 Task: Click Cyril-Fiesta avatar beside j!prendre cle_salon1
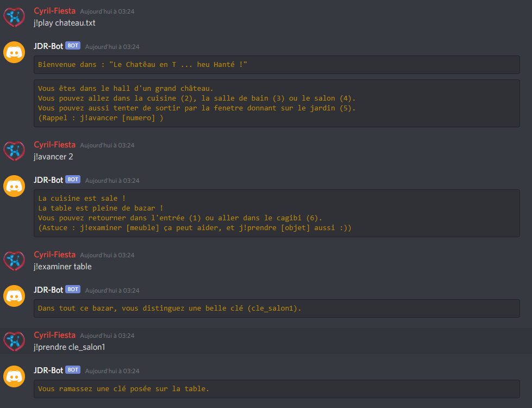(14, 341)
